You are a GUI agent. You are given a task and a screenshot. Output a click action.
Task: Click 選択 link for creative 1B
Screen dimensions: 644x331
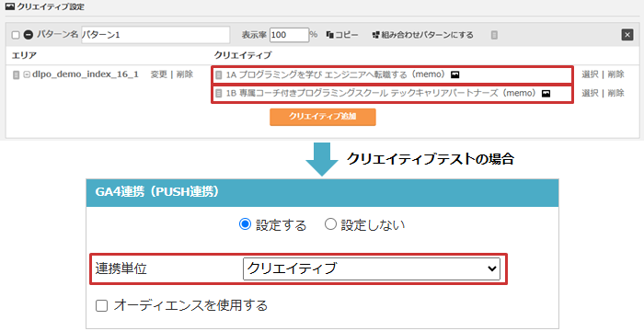590,93
